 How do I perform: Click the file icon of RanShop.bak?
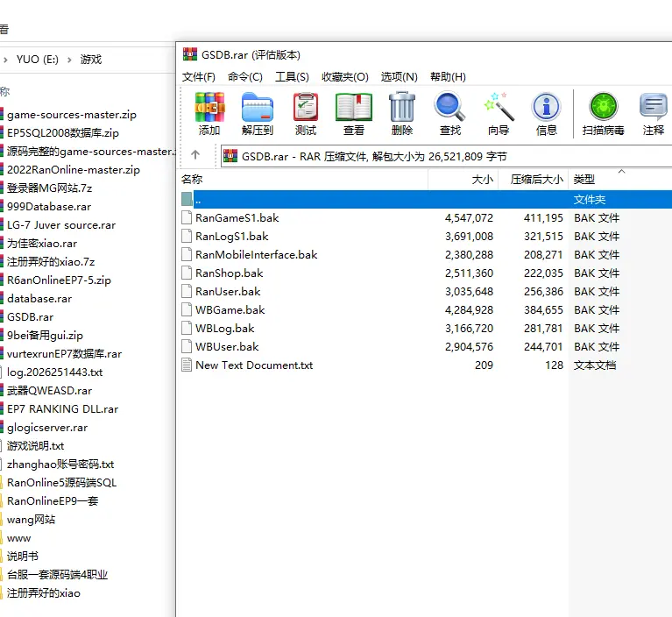point(187,273)
